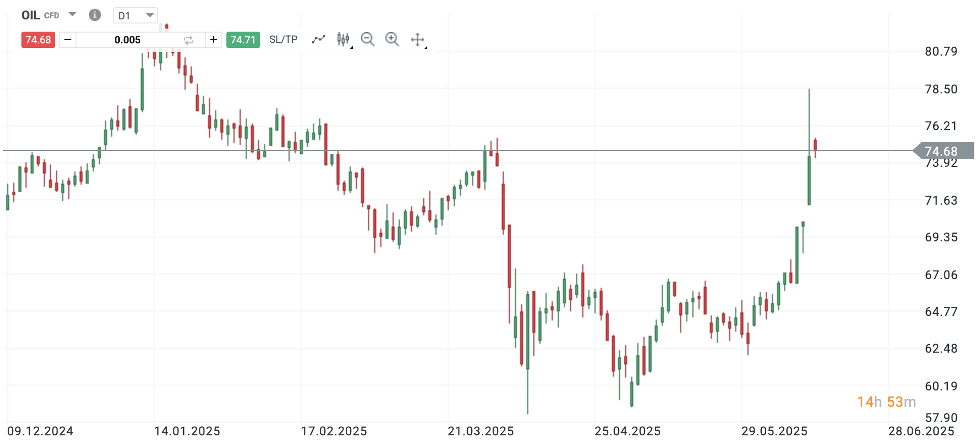Click the 14h 53m candle countdown timer
Image resolution: width=980 pixels, height=443 pixels.
[x=886, y=402]
